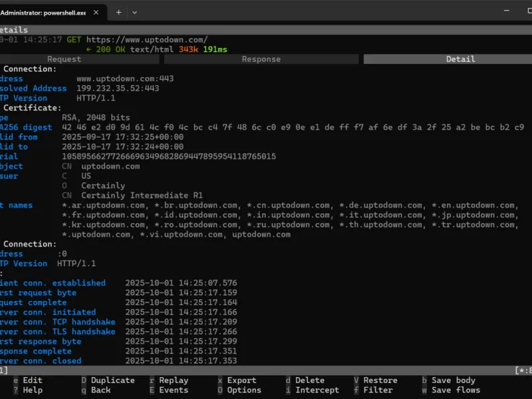Click alt name *.vi.uptodown.com
The height and width of the screenshot is (399, 532).
coord(181,235)
